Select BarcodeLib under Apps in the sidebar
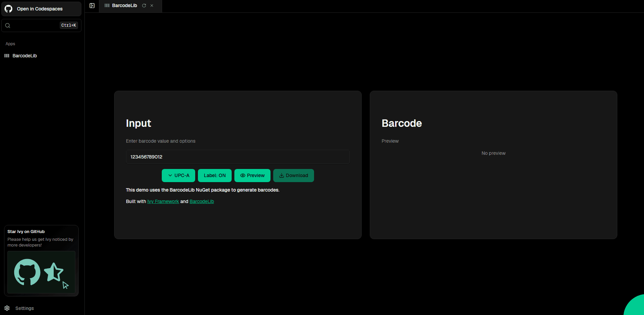644x315 pixels. tap(24, 56)
